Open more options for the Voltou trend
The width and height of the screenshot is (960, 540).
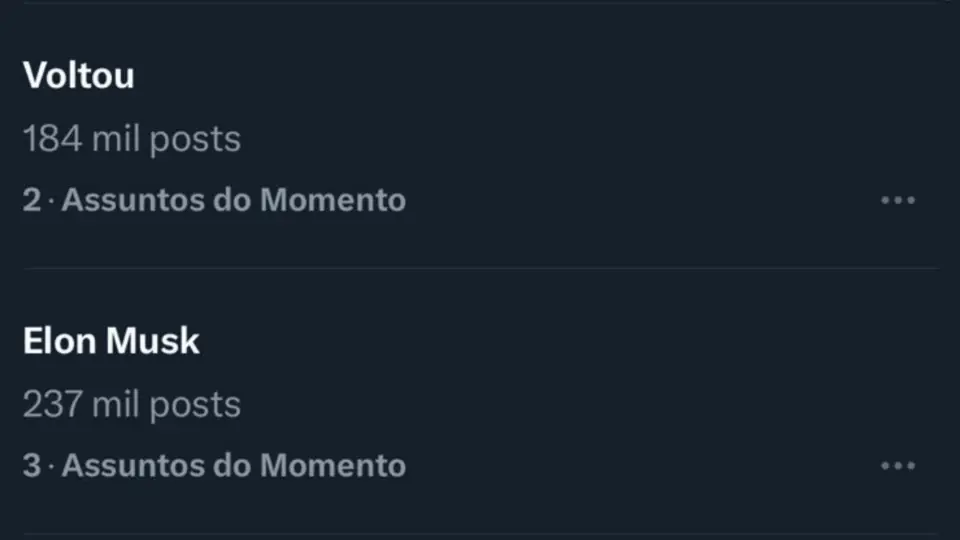click(x=897, y=201)
